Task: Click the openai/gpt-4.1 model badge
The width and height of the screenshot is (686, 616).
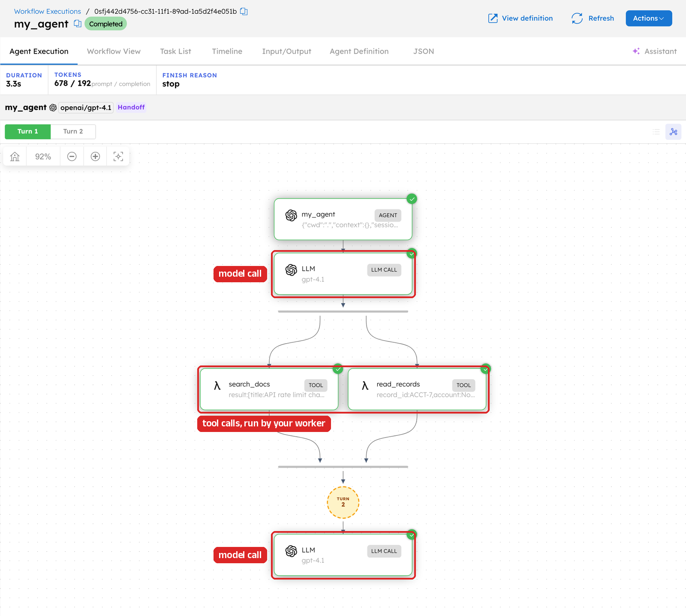Action: coord(86,108)
